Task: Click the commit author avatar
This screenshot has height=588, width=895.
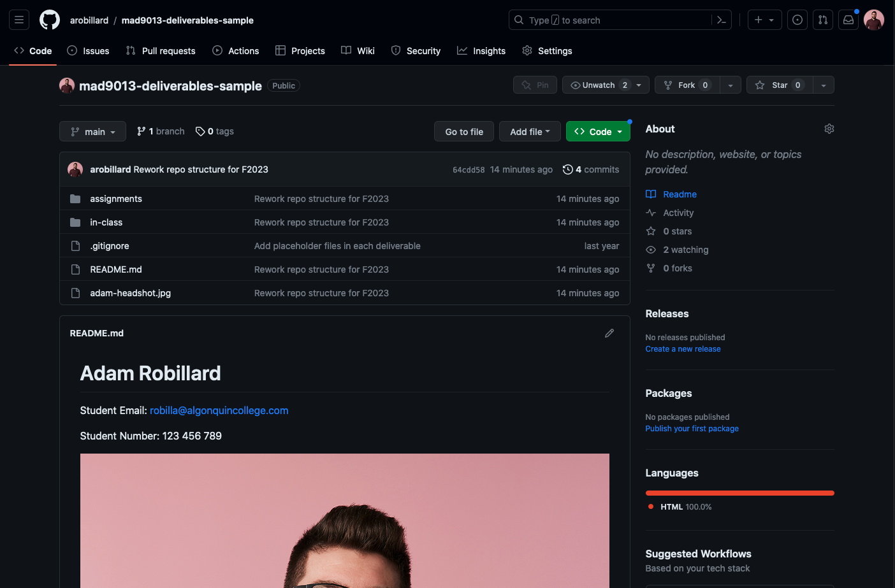Action: pyautogui.click(x=75, y=169)
